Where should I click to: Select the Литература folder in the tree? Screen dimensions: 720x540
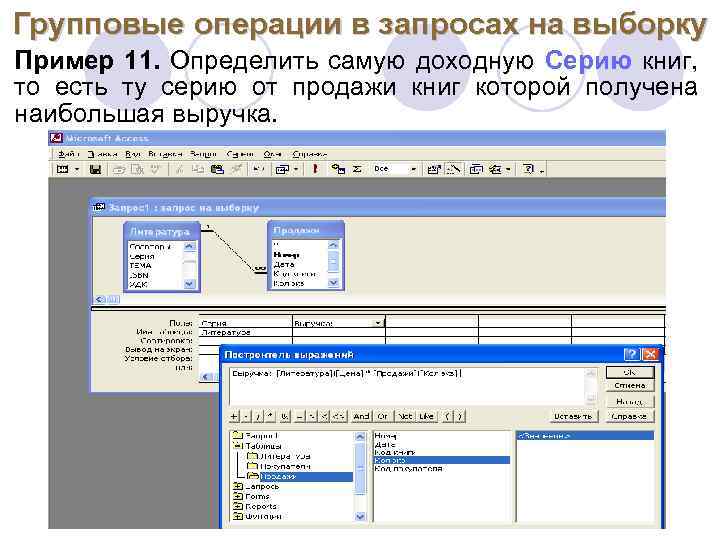coord(285,456)
